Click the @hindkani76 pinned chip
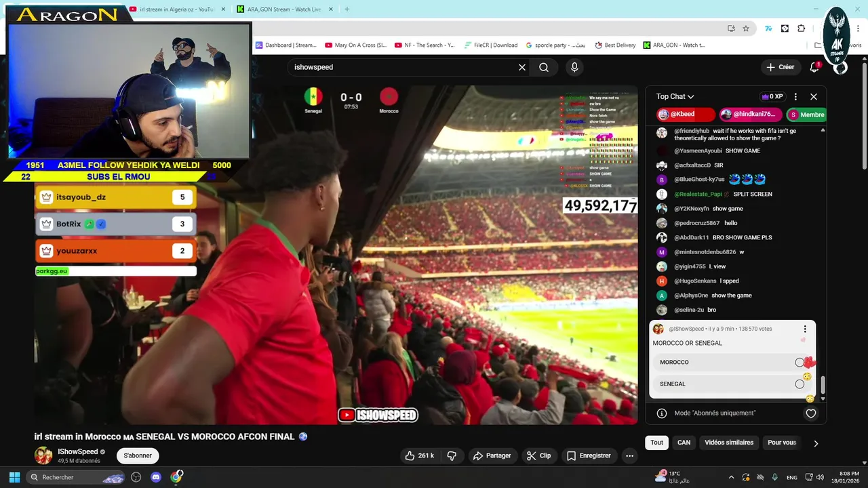Screen dimensions: 868x488 pyautogui.click(x=751, y=115)
